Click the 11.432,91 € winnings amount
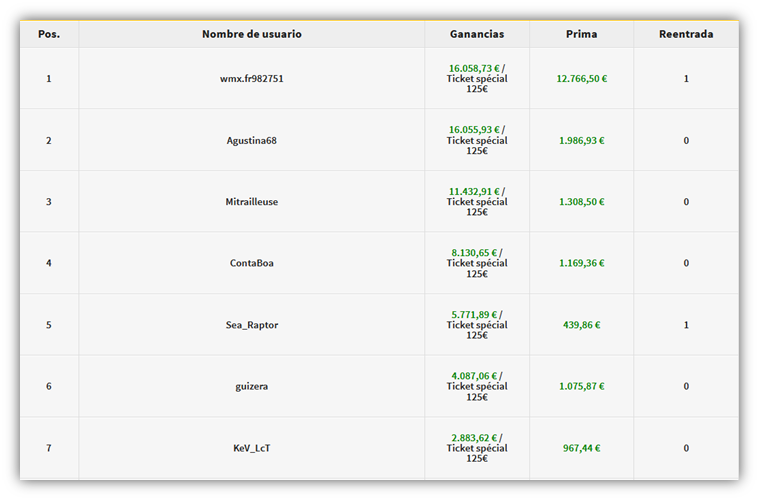This screenshot has width=759, height=500. [x=474, y=191]
